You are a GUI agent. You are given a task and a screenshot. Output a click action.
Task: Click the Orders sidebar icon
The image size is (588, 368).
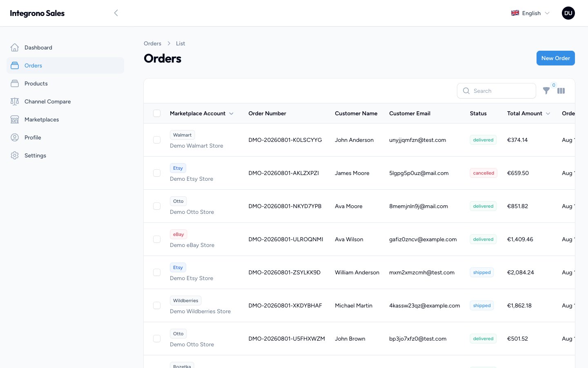pos(15,65)
